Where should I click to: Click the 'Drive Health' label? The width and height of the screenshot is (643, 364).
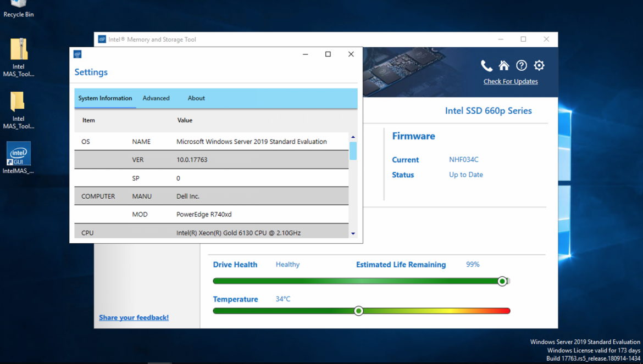[235, 265]
